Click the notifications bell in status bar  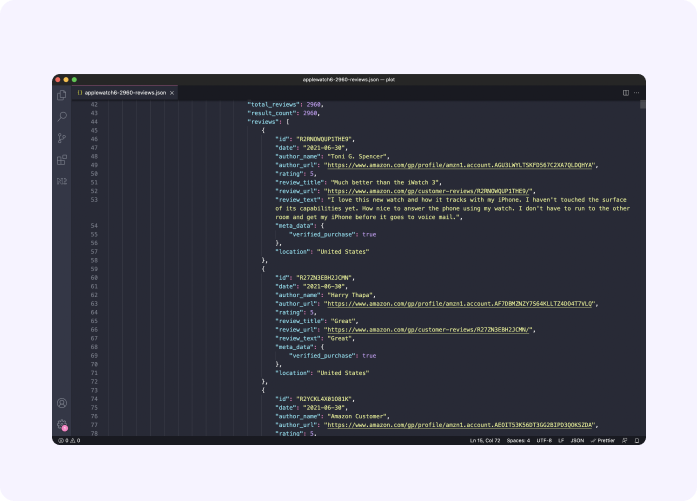click(x=637, y=440)
